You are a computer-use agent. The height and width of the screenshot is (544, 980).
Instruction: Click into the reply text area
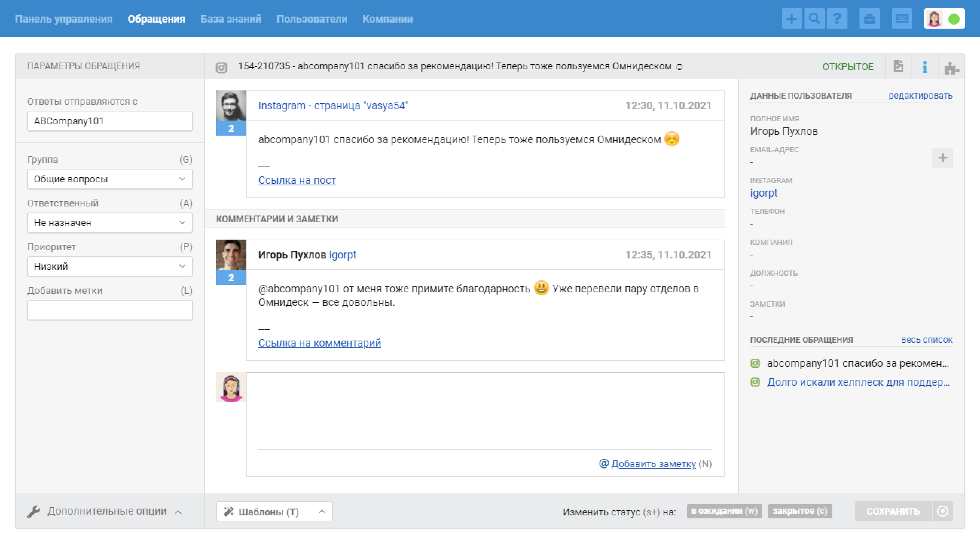click(485, 411)
